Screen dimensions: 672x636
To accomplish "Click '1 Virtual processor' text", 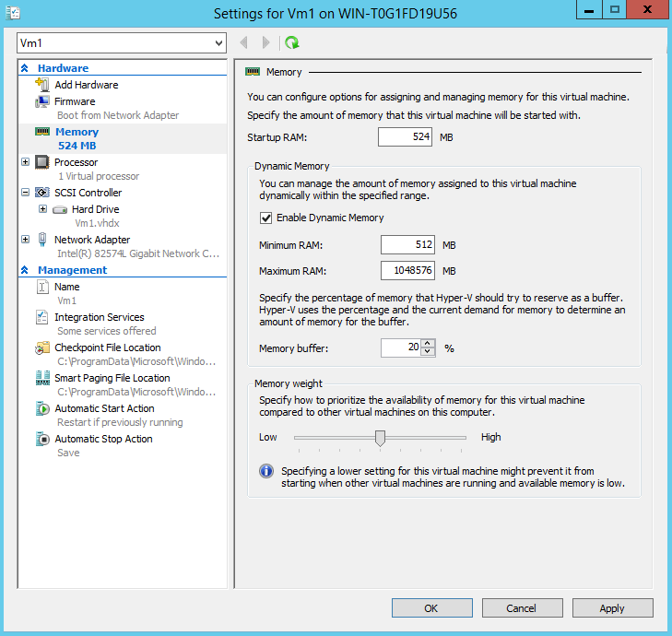I will coord(99,176).
